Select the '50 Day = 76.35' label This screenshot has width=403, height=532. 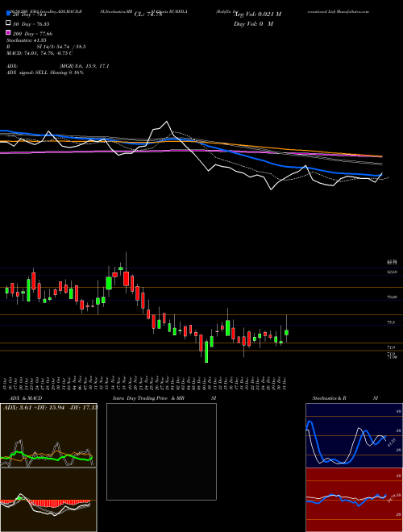click(x=31, y=24)
